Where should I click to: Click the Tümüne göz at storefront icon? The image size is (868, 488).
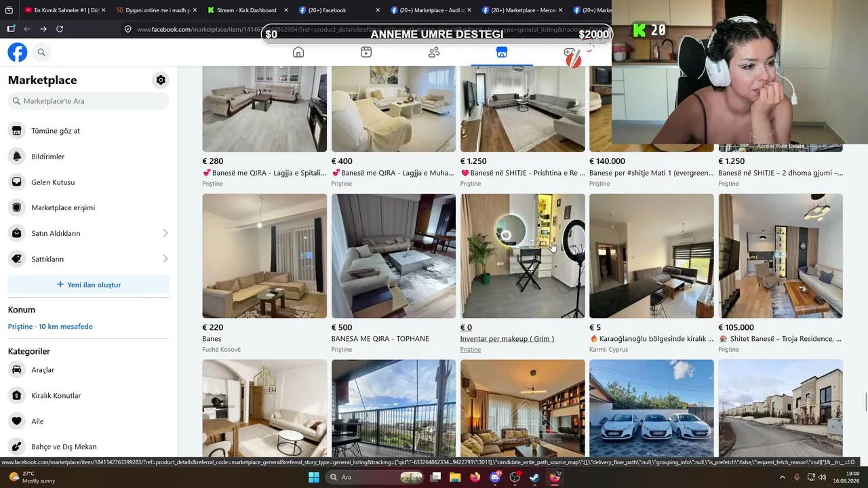point(17,131)
